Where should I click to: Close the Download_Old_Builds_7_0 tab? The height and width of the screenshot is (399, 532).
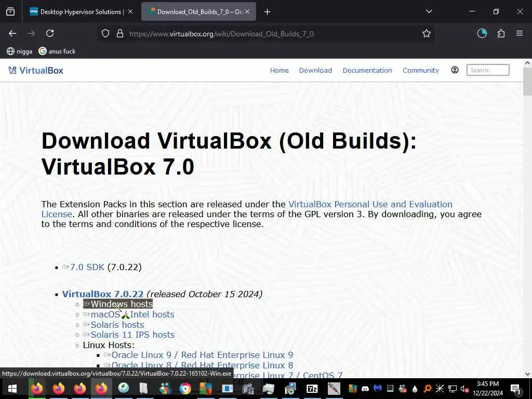click(x=247, y=11)
